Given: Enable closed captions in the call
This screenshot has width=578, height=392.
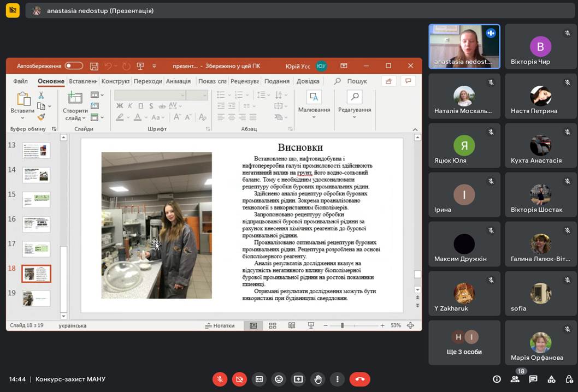Looking at the screenshot, I should 259,379.
